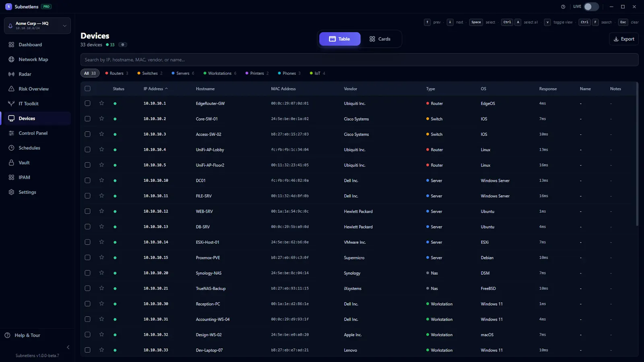This screenshot has height=362, width=644.
Task: Go to the Radar page
Action: [x=37, y=74]
